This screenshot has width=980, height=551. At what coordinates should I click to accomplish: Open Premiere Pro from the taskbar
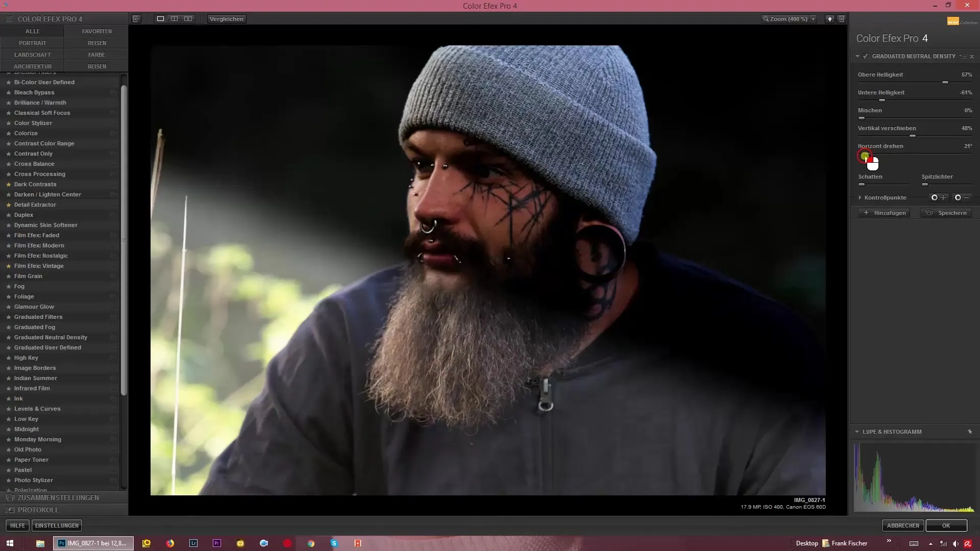217,543
